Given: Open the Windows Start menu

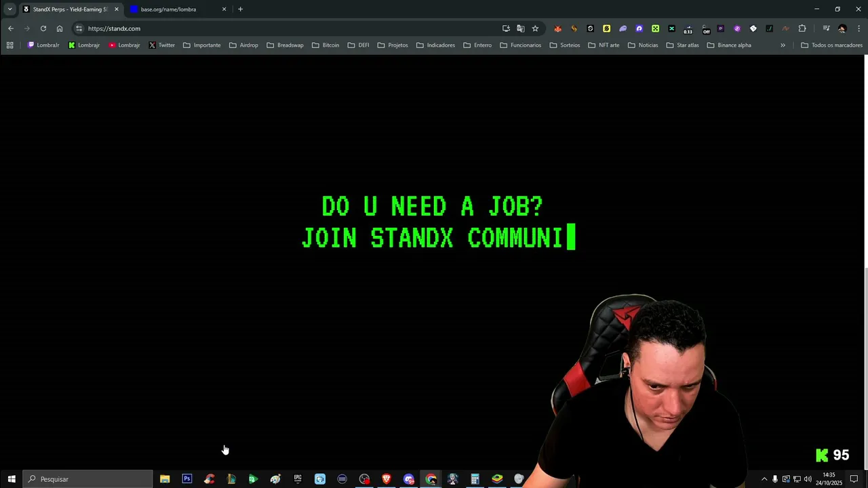Looking at the screenshot, I should (12, 479).
